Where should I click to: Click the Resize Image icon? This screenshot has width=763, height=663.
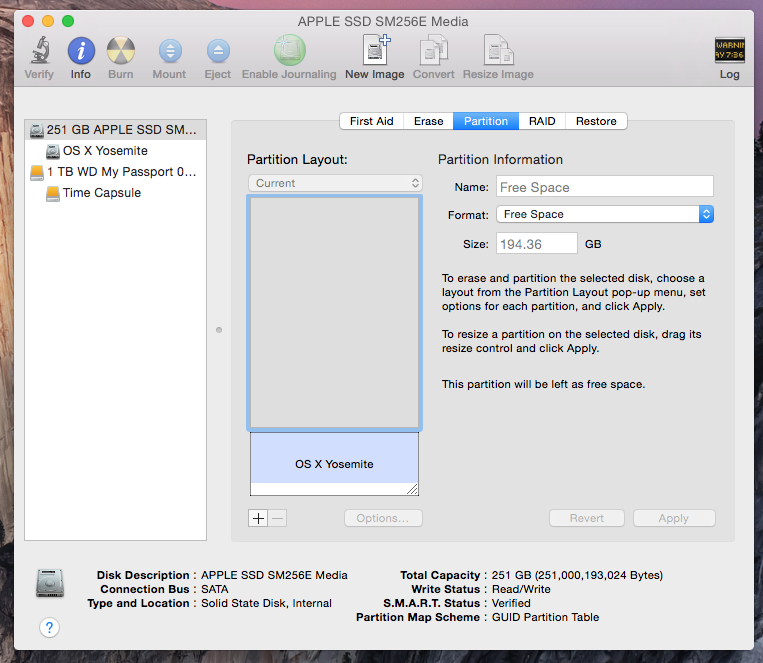pyautogui.click(x=498, y=50)
